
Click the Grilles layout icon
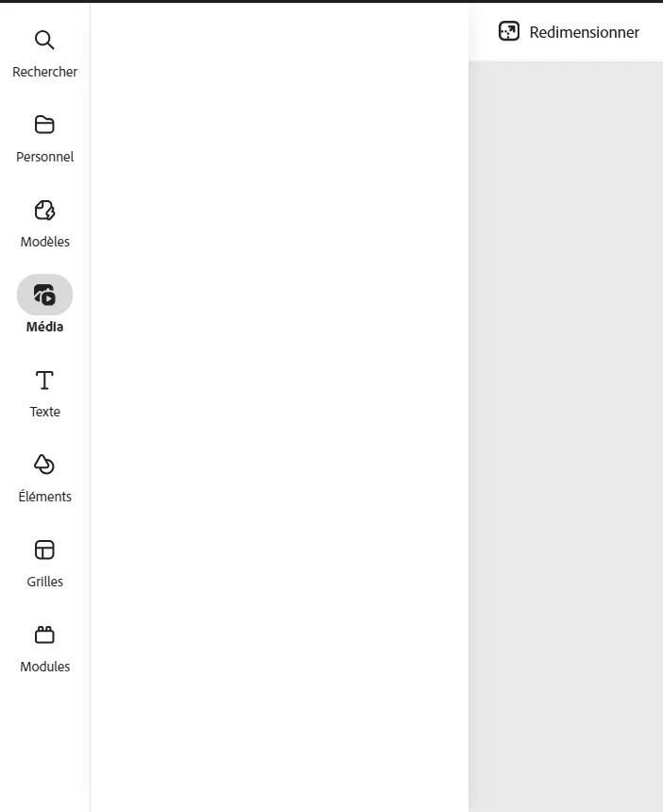44,550
